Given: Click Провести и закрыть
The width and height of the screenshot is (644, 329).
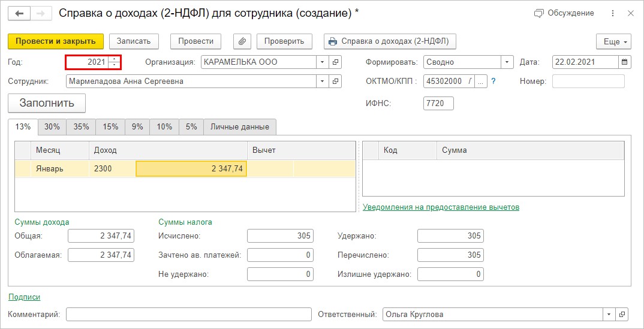Looking at the screenshot, I should tap(56, 41).
